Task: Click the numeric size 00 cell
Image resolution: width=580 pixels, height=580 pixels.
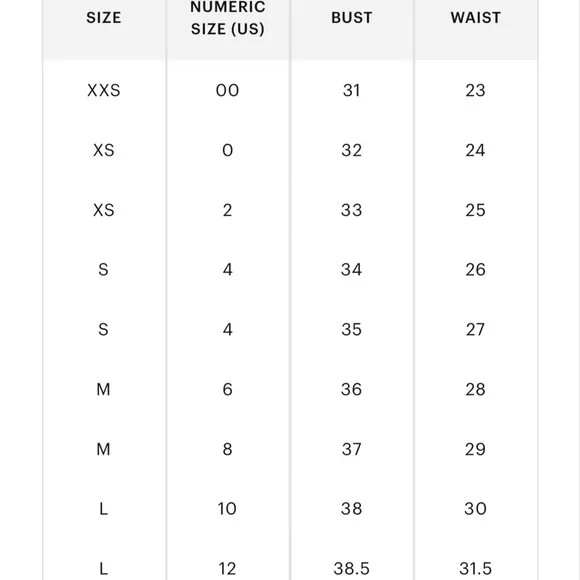Action: coord(227,90)
